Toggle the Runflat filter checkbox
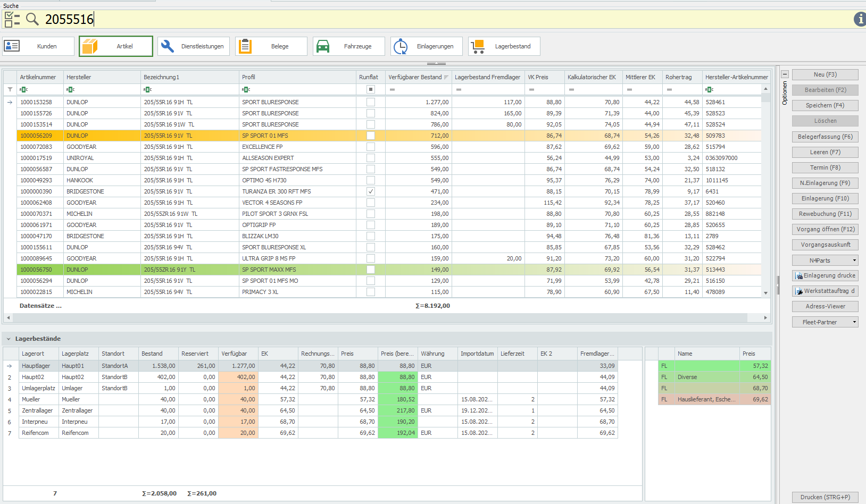The image size is (866, 504). click(x=371, y=89)
